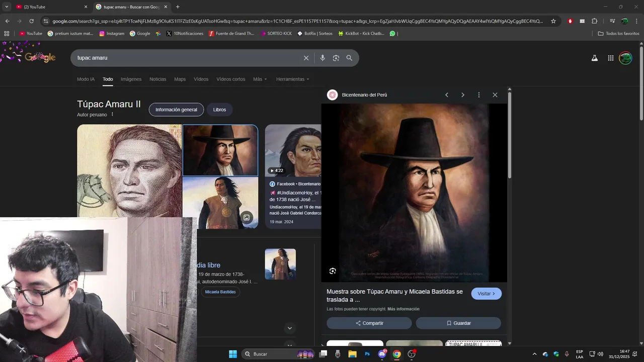Open the WhatsApp bookmark icon
The width and height of the screenshot is (644, 362).
click(392, 34)
